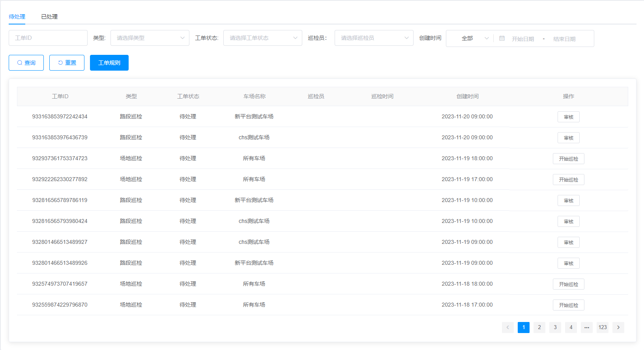Open the 创建时间 全部 range selector
644x350 pixels.
tap(470, 39)
